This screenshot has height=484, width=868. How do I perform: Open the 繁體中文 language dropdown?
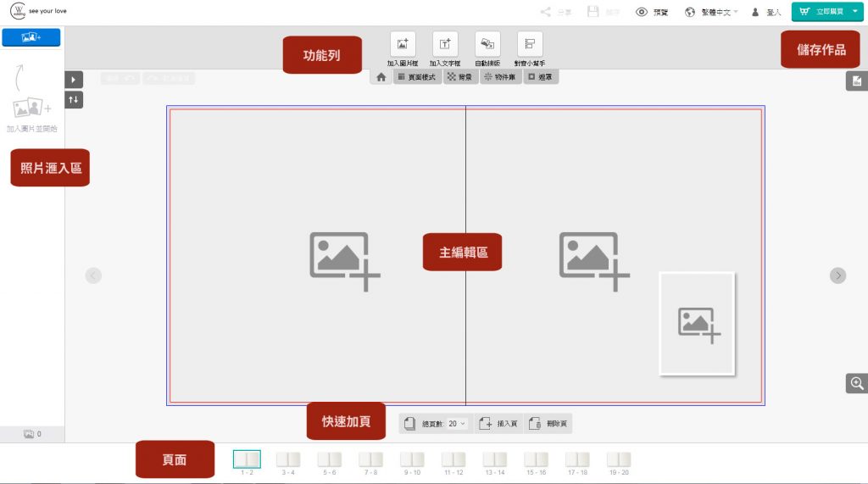(712, 13)
